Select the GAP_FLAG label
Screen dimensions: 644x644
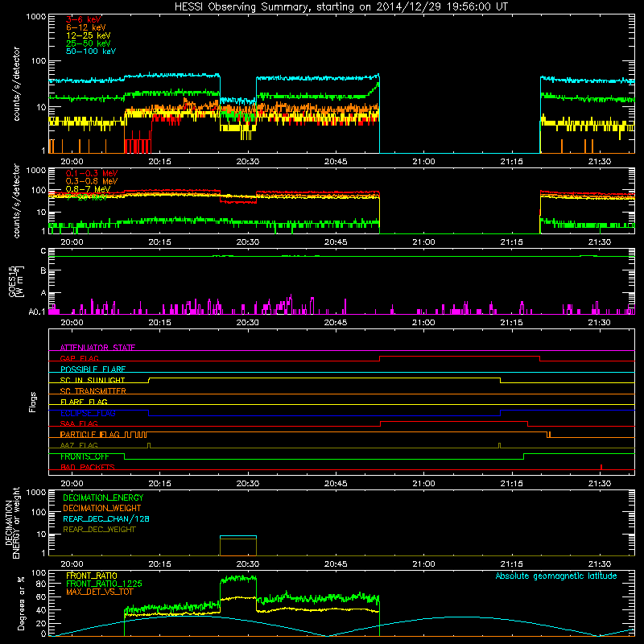pos(79,358)
